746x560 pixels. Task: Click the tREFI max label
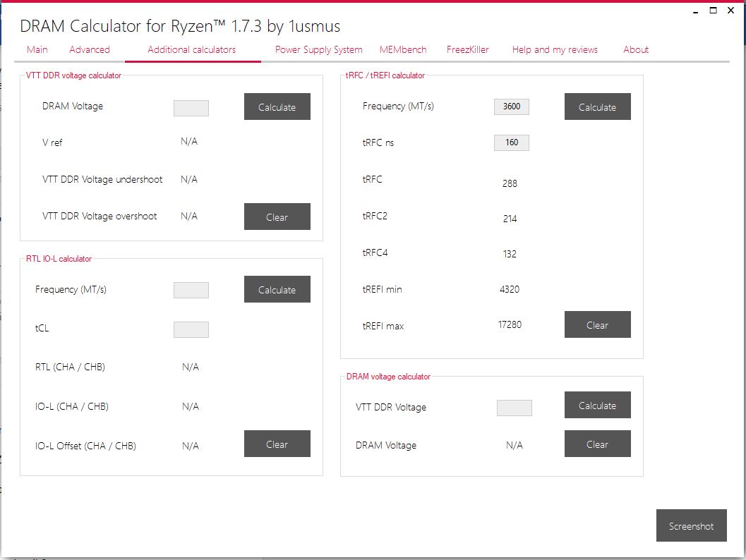383,326
